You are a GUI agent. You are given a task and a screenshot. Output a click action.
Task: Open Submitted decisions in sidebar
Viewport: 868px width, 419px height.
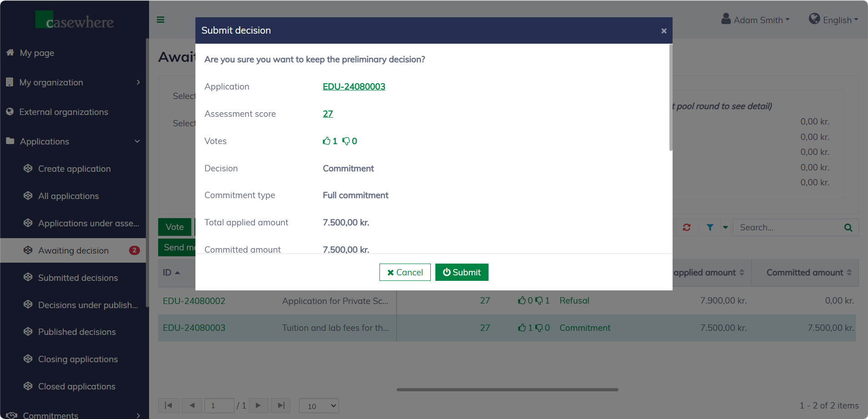click(78, 278)
